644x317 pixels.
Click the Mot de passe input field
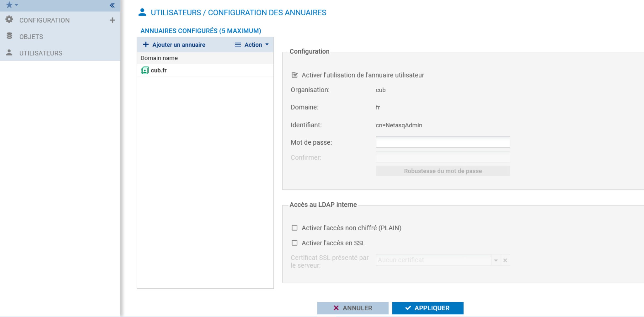click(x=443, y=142)
